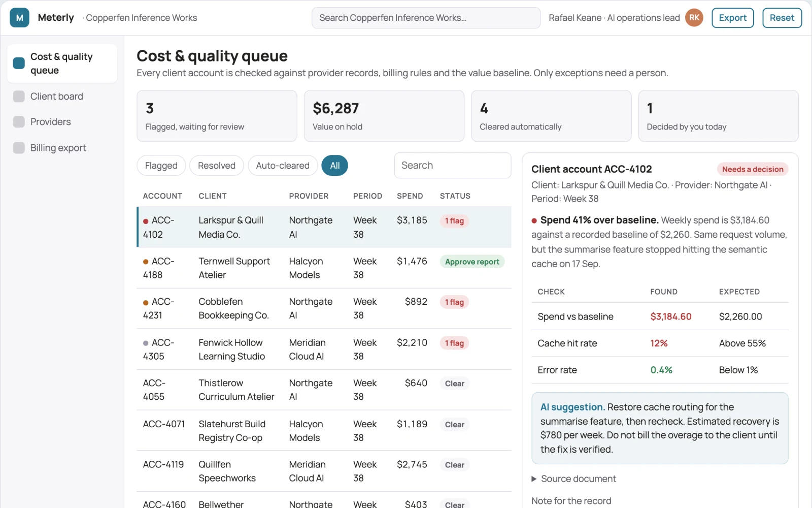Click the SPEND column header
Image resolution: width=812 pixels, height=508 pixels.
point(410,196)
